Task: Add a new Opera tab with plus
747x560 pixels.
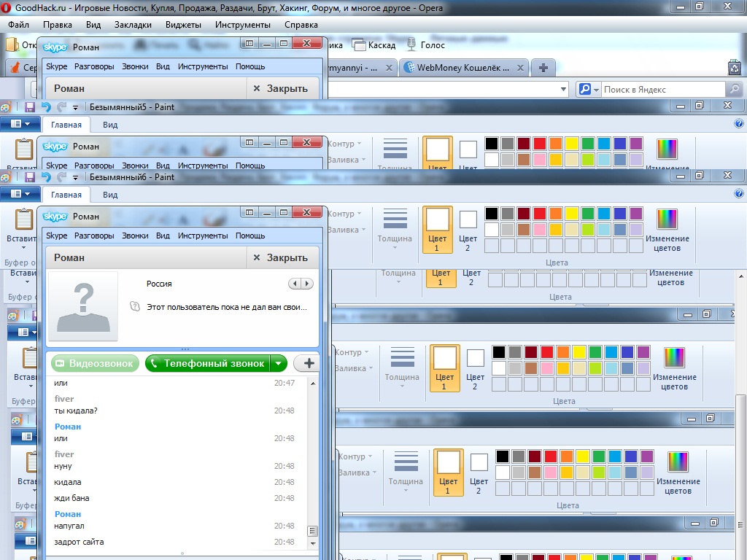Action: pyautogui.click(x=543, y=68)
